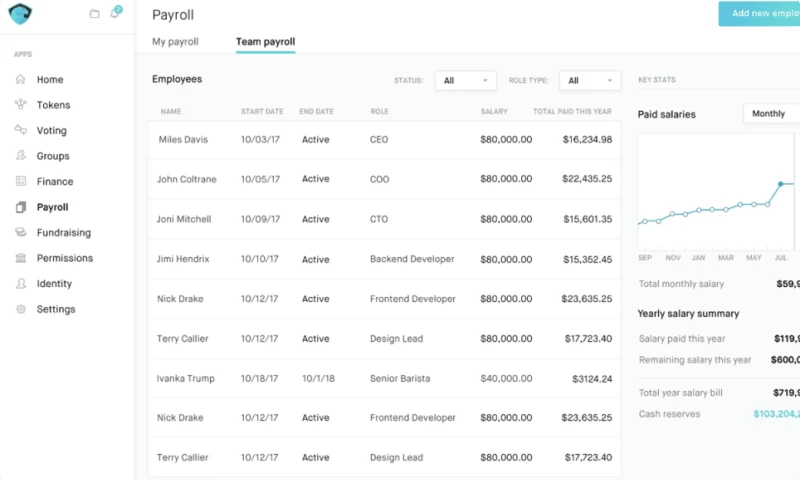Select the Jimi Hendrix employee row
Image resolution: width=800 pixels, height=480 pixels.
click(x=384, y=259)
